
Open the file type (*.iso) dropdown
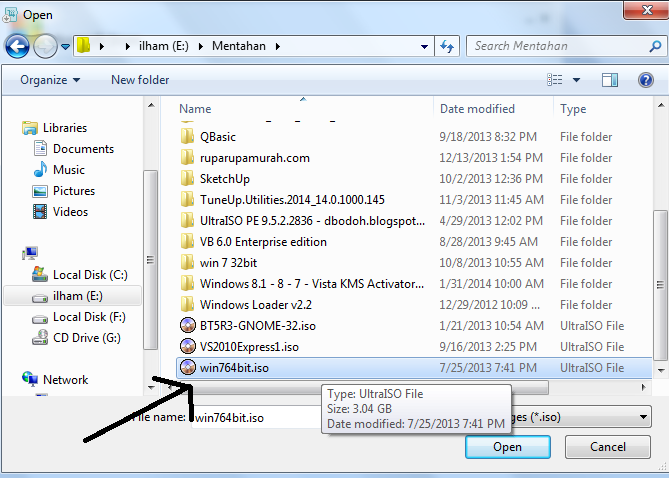643,417
